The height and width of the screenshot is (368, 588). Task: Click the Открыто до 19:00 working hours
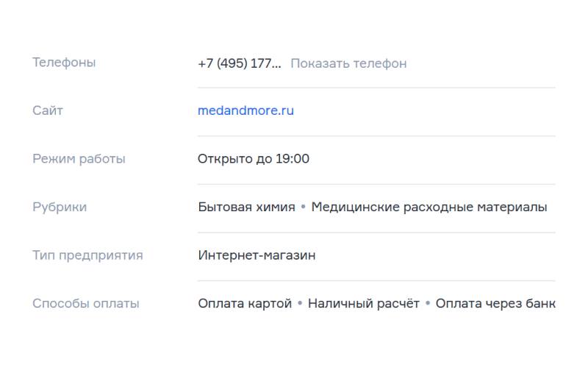pos(254,159)
